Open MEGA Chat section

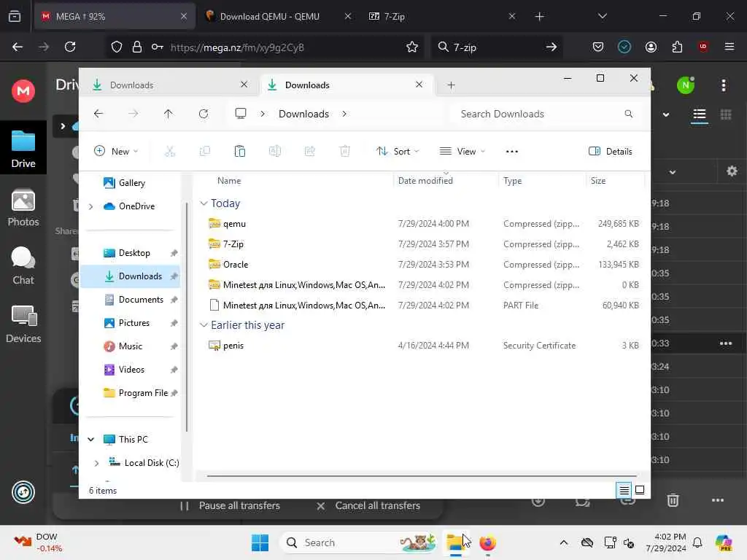[x=23, y=266]
